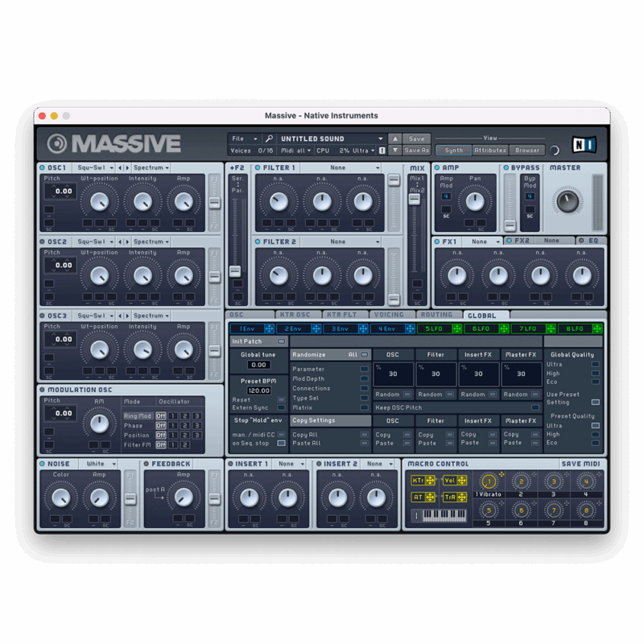
Task: Click Macro 5 knob
Action: pos(489,510)
